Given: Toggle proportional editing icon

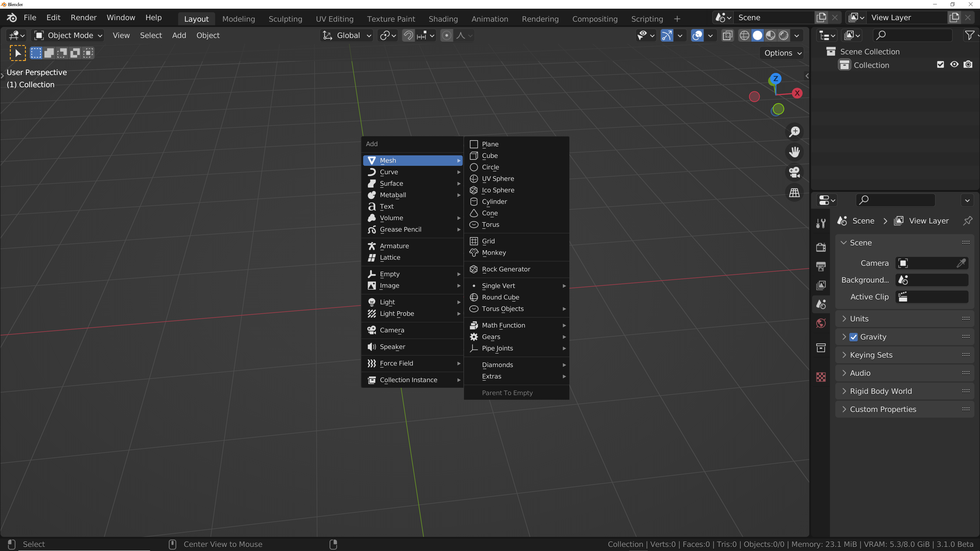Looking at the screenshot, I should (x=447, y=35).
